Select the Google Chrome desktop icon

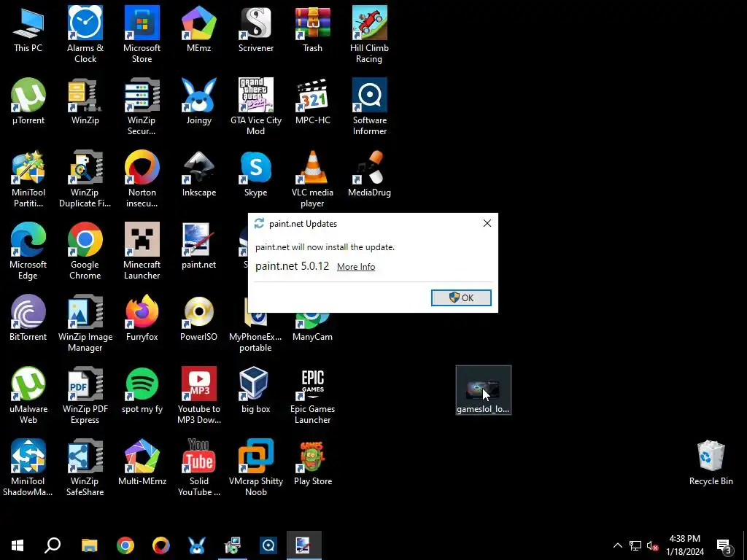[x=85, y=251]
